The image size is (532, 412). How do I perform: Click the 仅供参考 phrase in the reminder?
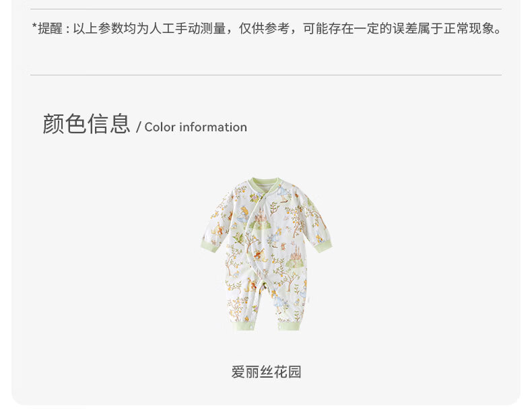pyautogui.click(x=264, y=28)
